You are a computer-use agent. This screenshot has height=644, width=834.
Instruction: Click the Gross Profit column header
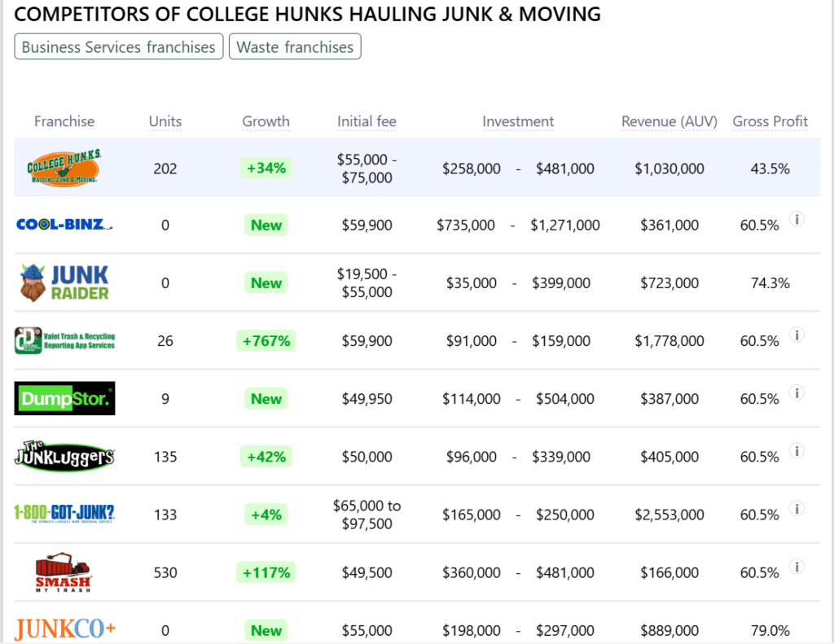[x=770, y=121]
